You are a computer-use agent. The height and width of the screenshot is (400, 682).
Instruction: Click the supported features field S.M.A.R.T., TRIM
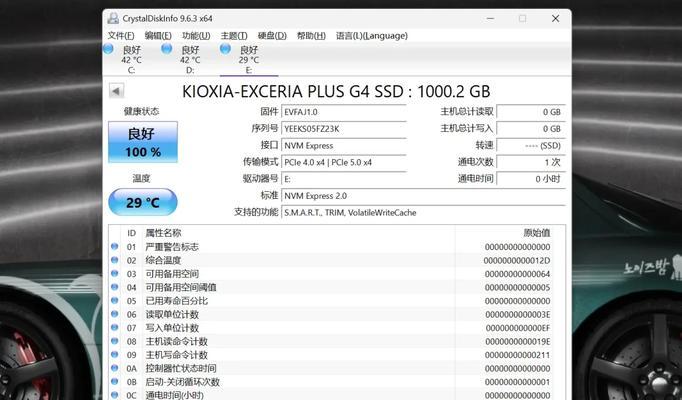(x=423, y=213)
